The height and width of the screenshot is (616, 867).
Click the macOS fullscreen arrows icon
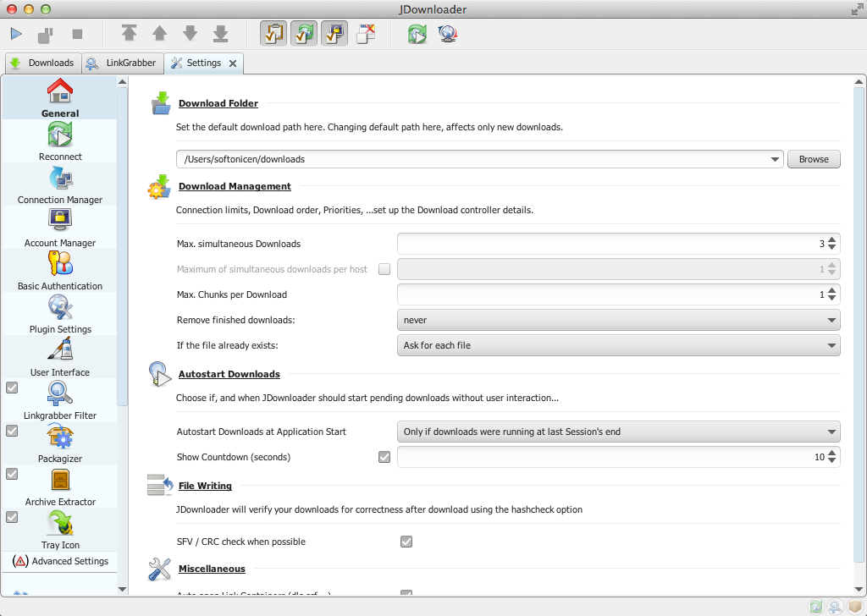tap(857, 9)
